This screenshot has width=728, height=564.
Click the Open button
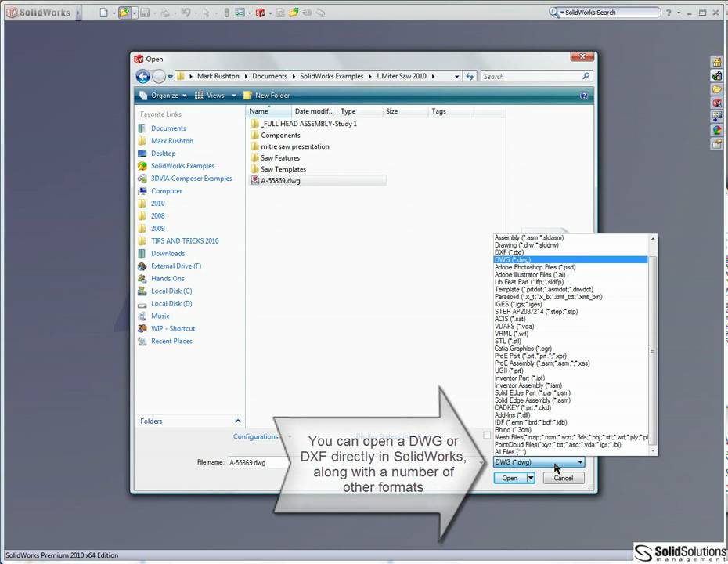(510, 478)
